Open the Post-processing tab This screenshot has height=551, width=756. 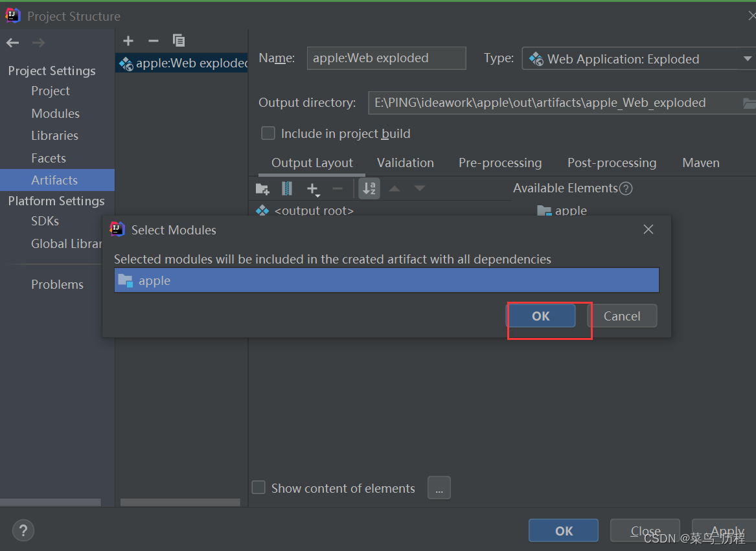tap(612, 163)
